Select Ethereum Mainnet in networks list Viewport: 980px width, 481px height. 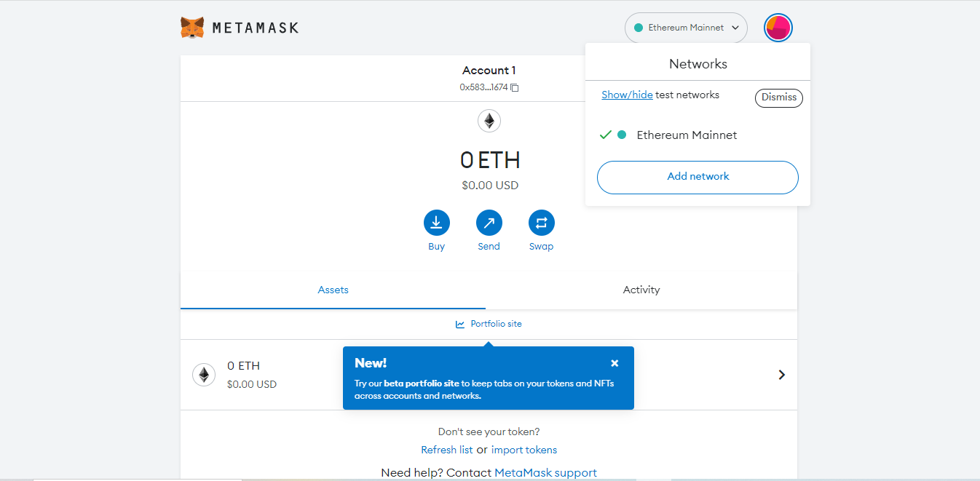(x=687, y=135)
